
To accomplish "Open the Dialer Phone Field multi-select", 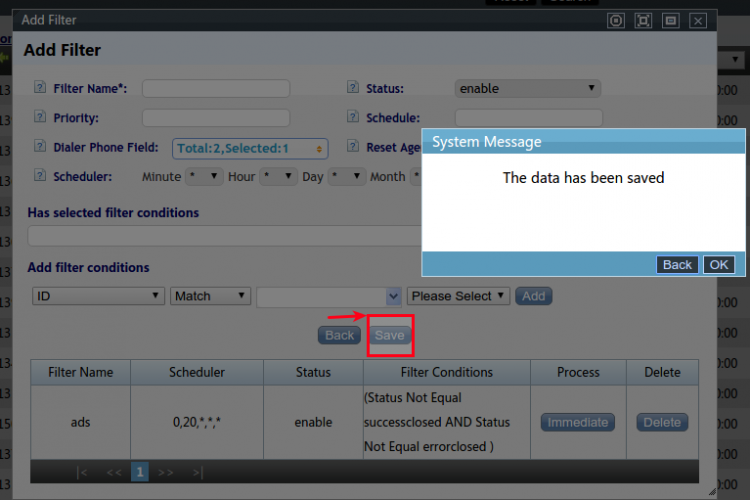I will (x=250, y=148).
